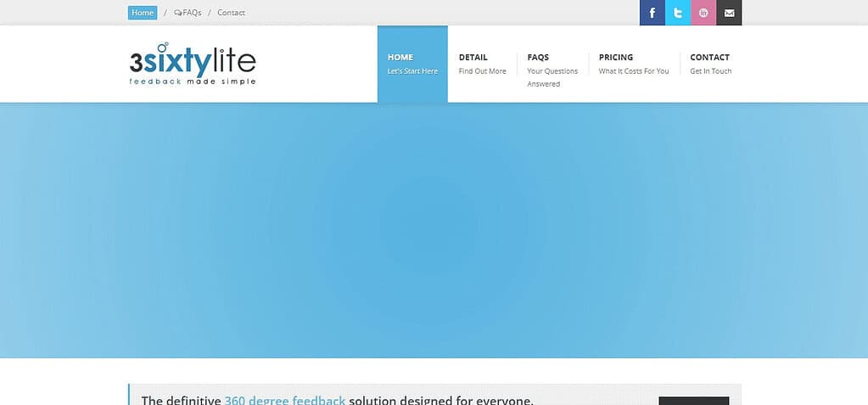The width and height of the screenshot is (868, 405).
Task: Open the pink LinkedIn social icon
Action: (x=703, y=13)
